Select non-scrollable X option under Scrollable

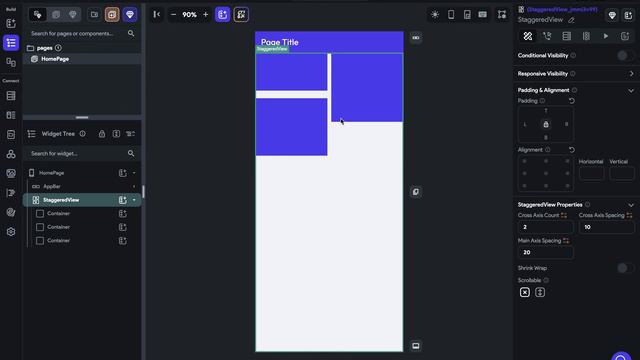click(525, 292)
